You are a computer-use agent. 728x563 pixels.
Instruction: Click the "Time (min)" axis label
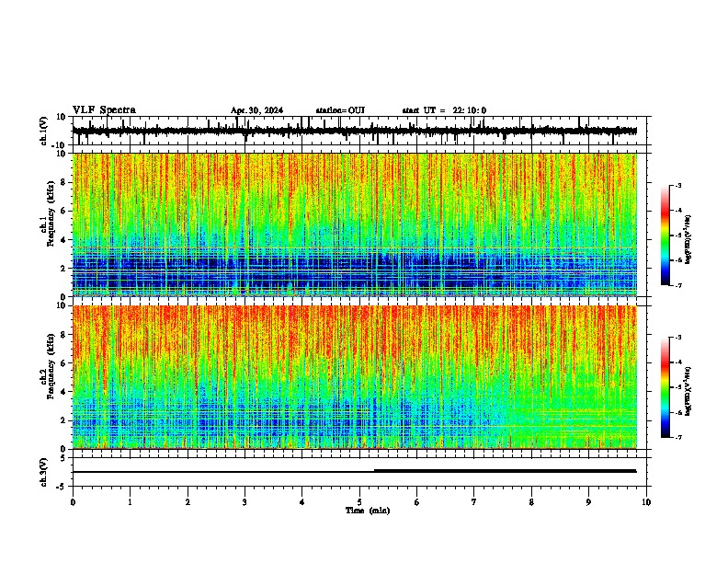368,511
